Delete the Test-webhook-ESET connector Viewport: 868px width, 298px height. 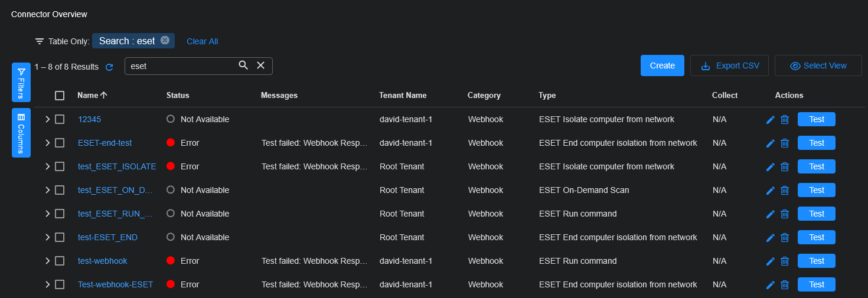tap(785, 284)
